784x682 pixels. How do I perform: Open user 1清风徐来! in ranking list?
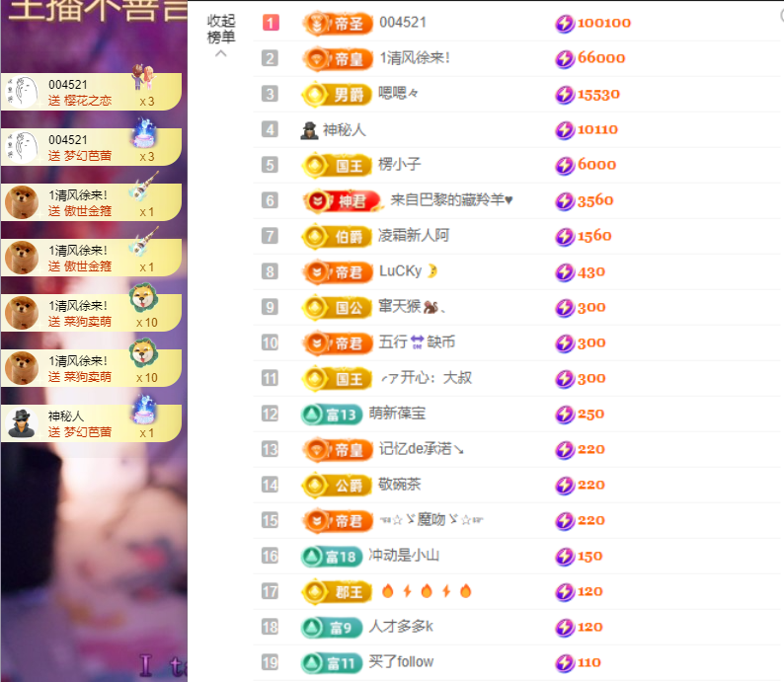pyautogui.click(x=415, y=58)
